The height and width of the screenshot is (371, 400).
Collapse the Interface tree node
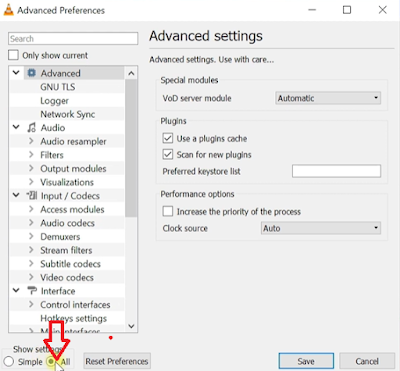(x=16, y=291)
